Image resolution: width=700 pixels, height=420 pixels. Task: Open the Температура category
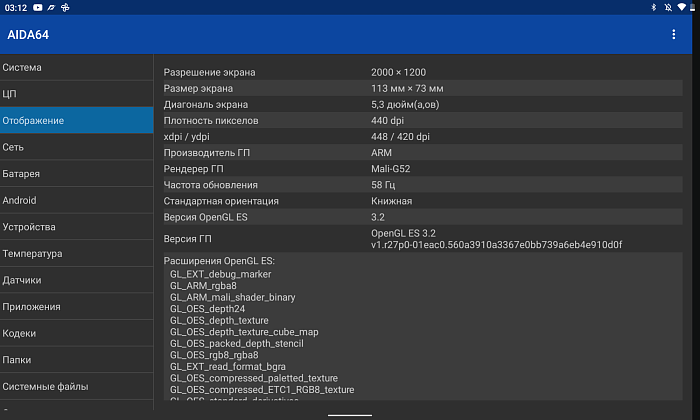[x=76, y=254]
